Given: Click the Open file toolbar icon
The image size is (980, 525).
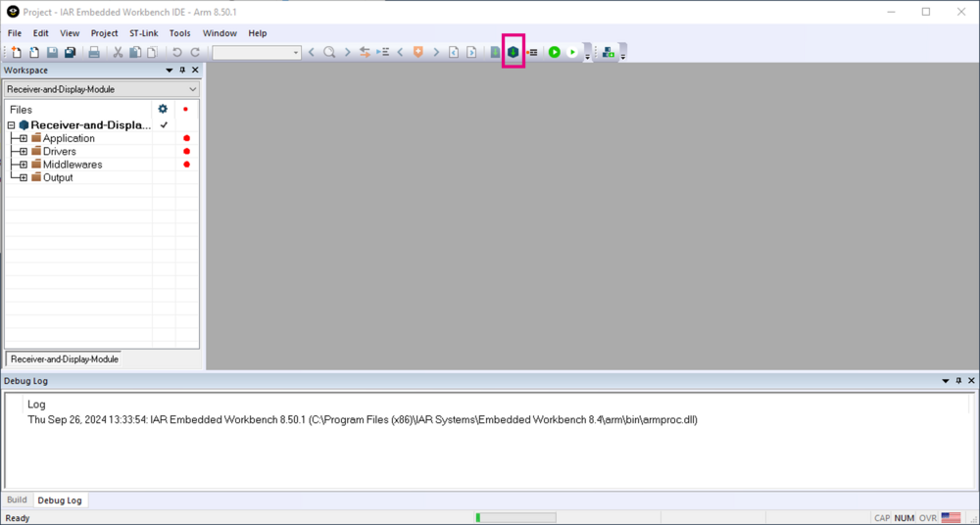Looking at the screenshot, I should click(35, 53).
